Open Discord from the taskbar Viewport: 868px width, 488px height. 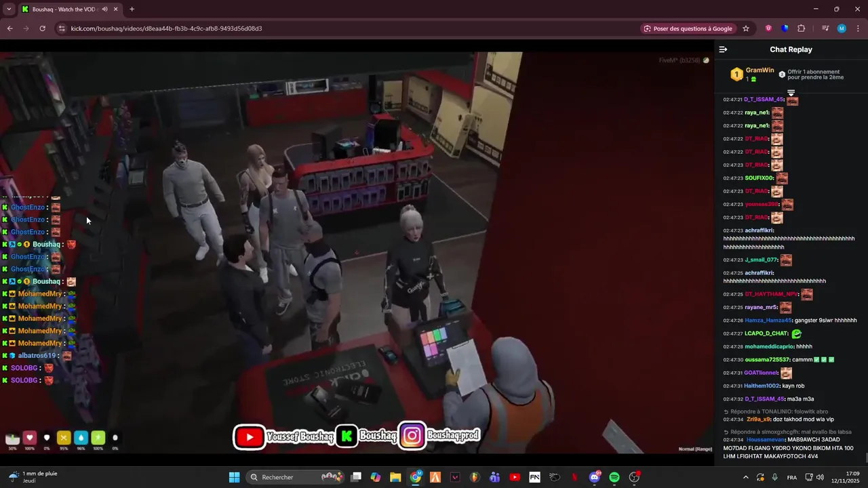[x=595, y=477]
